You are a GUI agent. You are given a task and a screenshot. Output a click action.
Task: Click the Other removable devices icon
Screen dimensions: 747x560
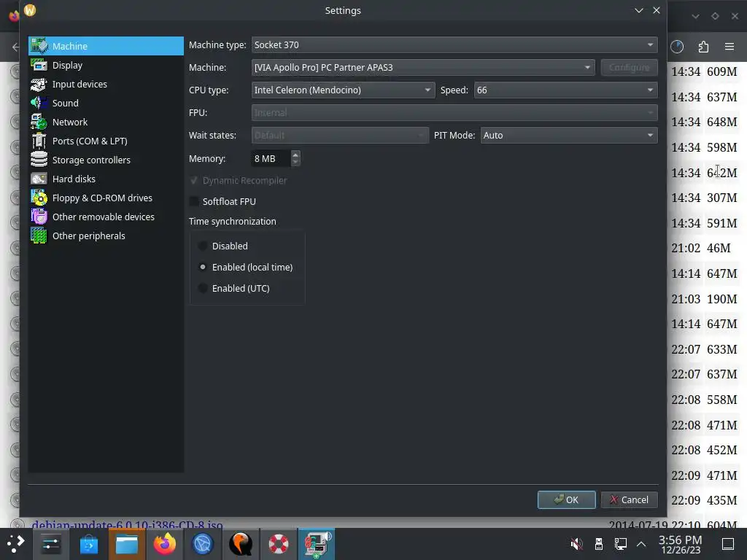pos(39,217)
